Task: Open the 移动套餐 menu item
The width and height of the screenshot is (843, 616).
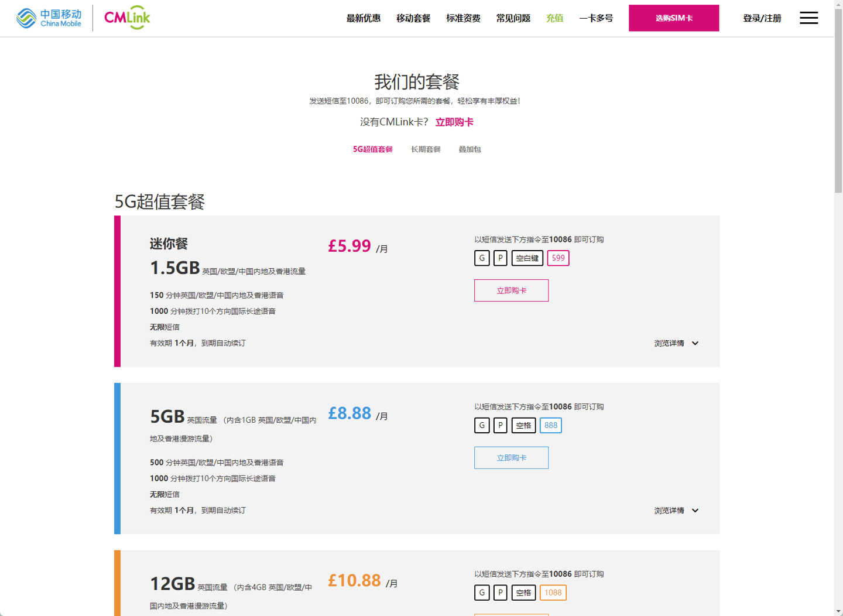Action: (413, 18)
